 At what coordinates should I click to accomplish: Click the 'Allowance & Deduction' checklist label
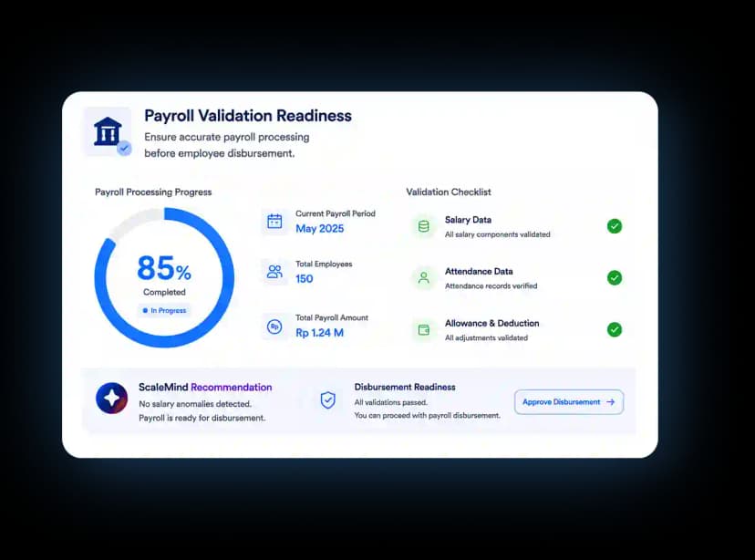coord(492,324)
